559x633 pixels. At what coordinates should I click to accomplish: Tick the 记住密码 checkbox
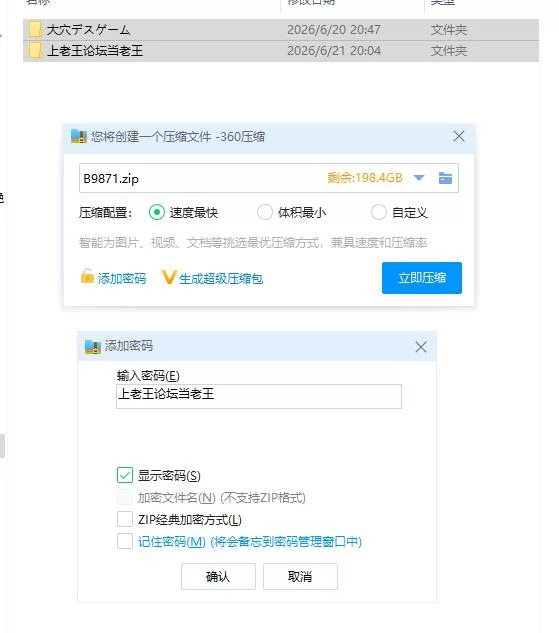[x=125, y=541]
